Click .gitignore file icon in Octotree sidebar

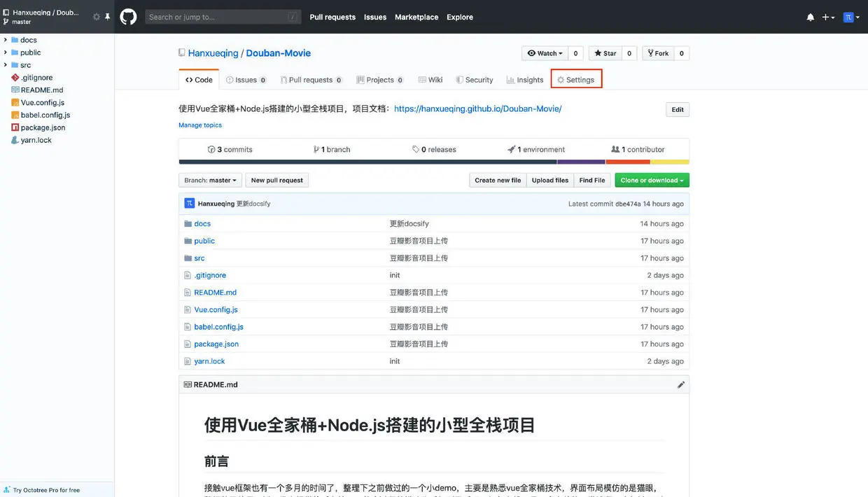coord(15,78)
